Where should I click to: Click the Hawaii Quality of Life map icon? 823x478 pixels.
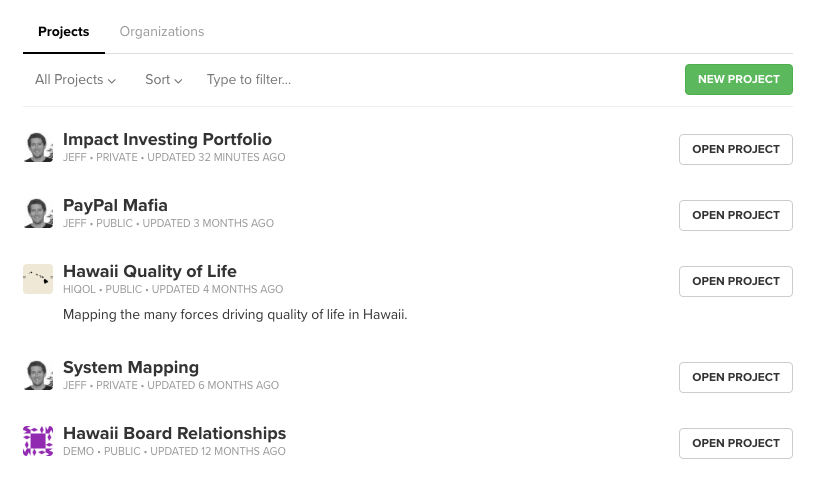click(38, 280)
